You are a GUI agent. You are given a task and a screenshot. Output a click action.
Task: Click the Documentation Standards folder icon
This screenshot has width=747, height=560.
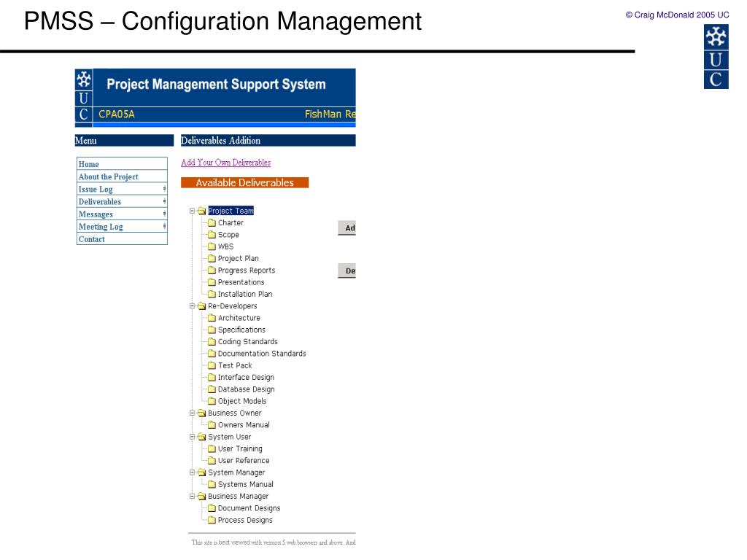point(212,354)
